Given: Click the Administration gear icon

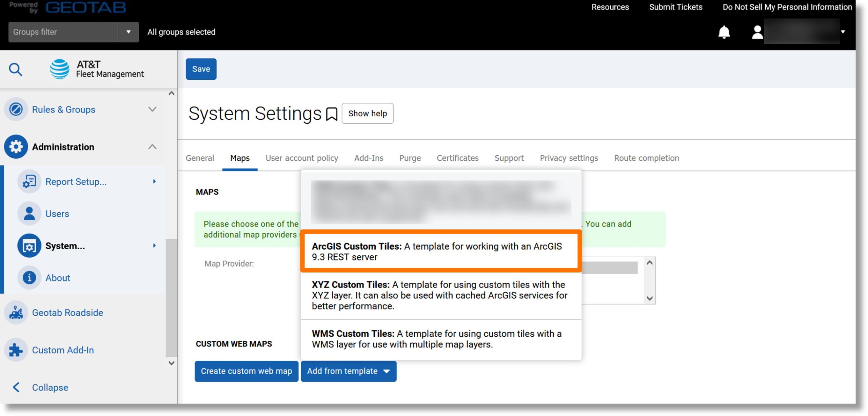Looking at the screenshot, I should point(16,147).
